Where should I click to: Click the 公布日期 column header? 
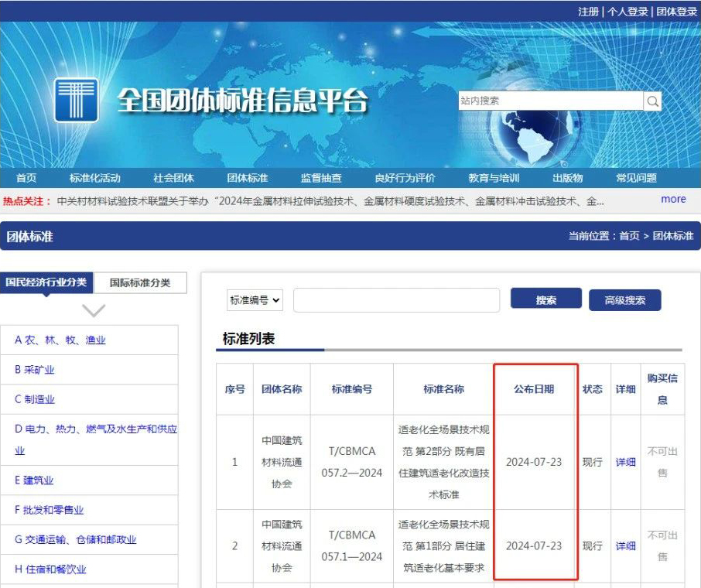(x=534, y=389)
